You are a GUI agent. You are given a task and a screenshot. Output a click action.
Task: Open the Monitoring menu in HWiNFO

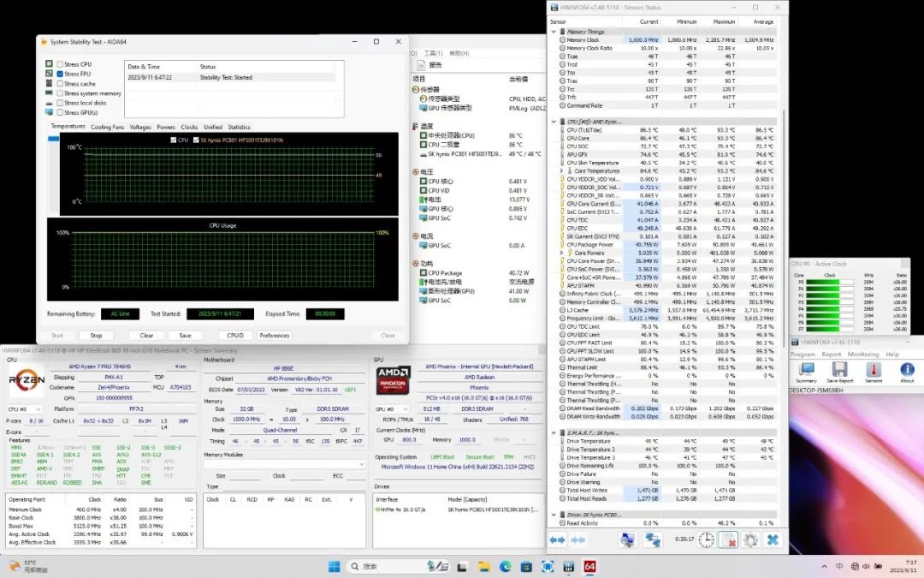[862, 355]
